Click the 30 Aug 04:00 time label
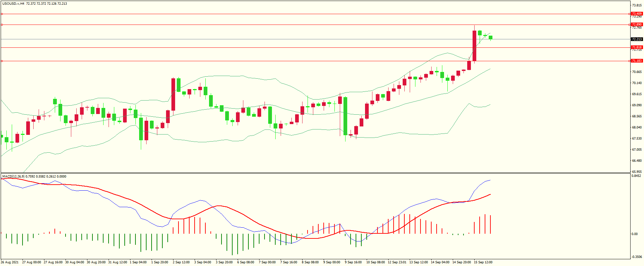Screen dimensions: 644x266 (x=75, y=262)
